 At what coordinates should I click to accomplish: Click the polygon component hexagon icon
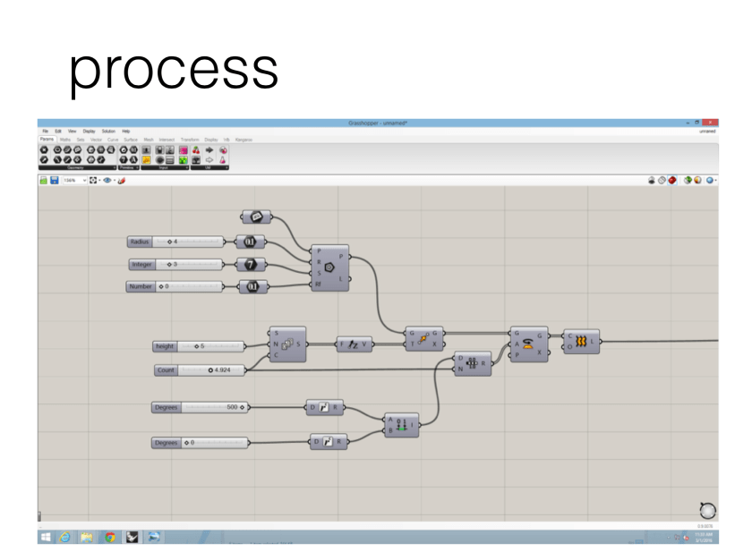pyautogui.click(x=329, y=267)
